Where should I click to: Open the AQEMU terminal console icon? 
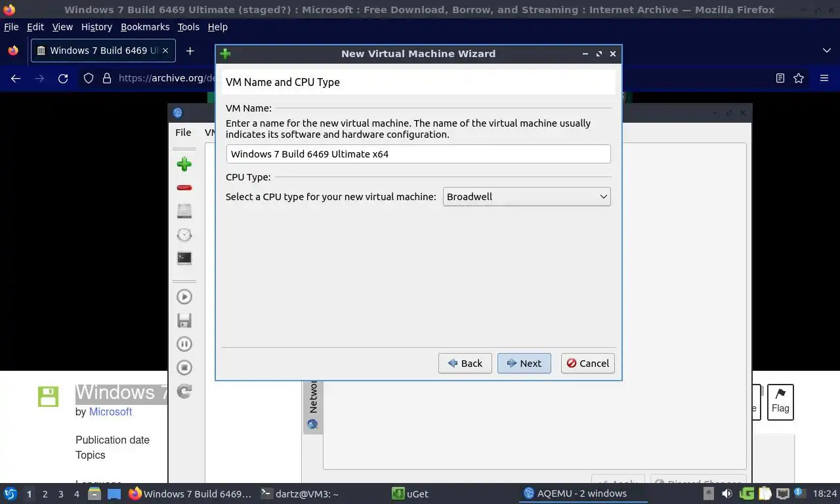(184, 258)
